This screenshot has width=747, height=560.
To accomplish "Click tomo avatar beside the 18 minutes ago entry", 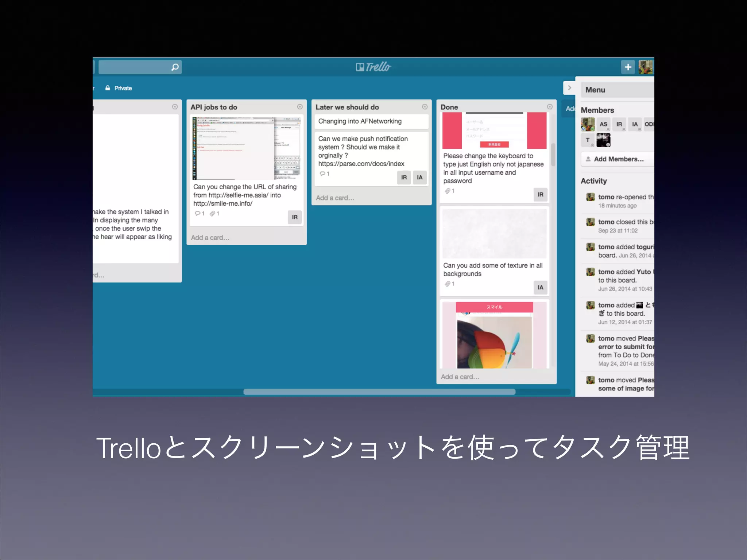I will coord(590,197).
